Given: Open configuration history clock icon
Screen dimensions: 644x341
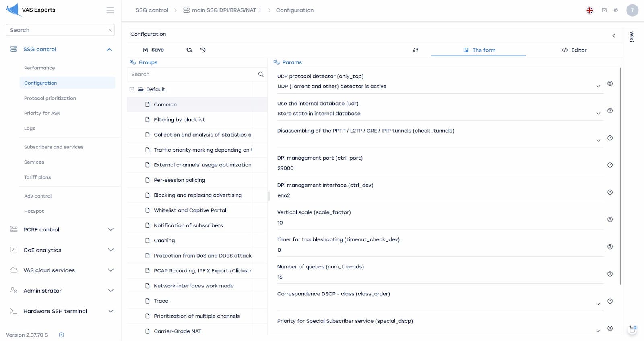Looking at the screenshot, I should pos(203,50).
